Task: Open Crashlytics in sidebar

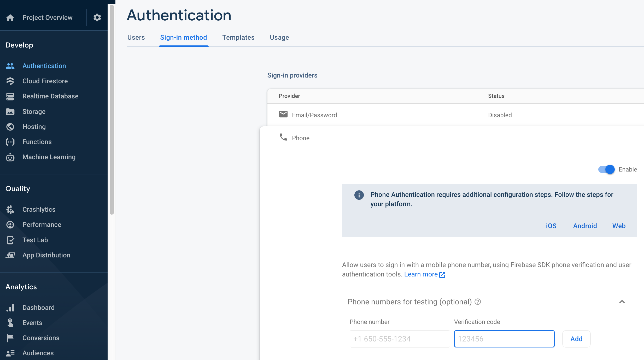Action: tap(39, 210)
